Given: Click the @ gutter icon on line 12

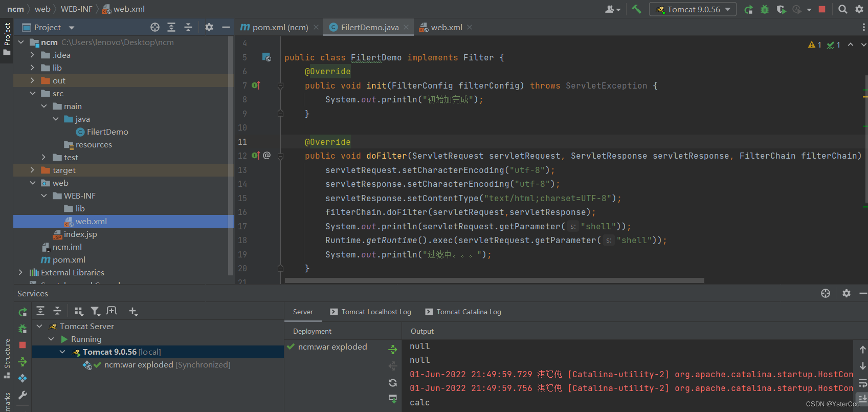Looking at the screenshot, I should tap(266, 155).
